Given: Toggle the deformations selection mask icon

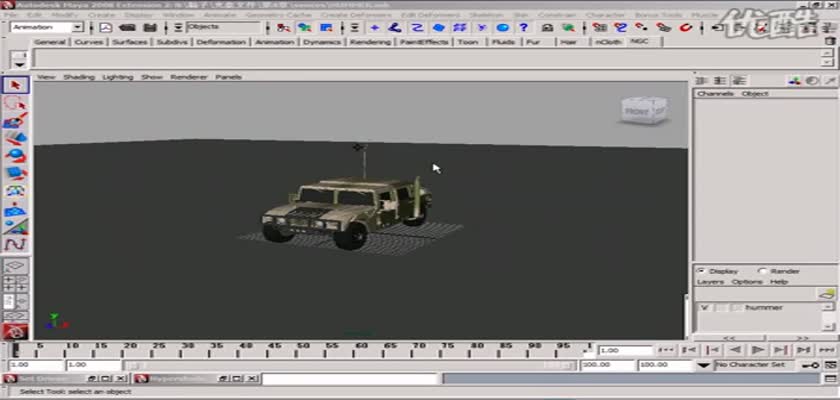Looking at the screenshot, I should (460, 27).
